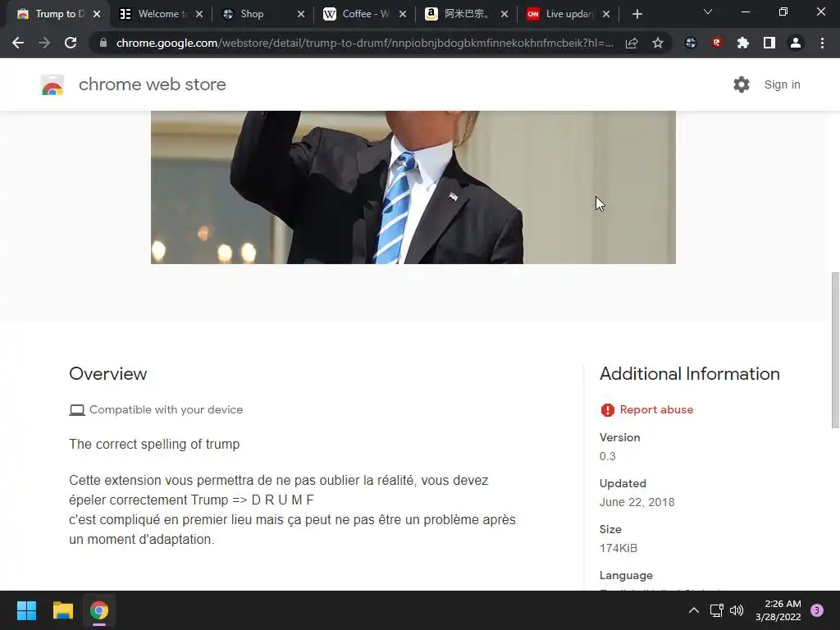Close the Coffee Wikipedia tab
The image size is (840, 630).
403,14
